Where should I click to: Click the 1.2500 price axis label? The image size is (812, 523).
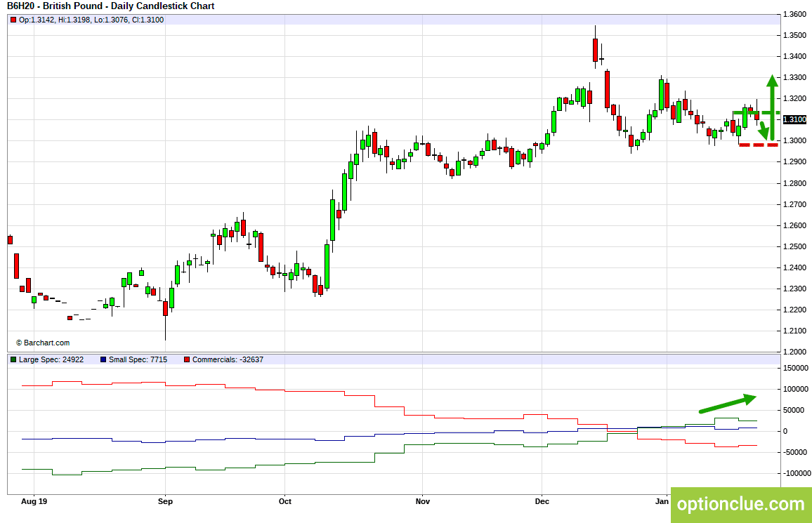795,246
